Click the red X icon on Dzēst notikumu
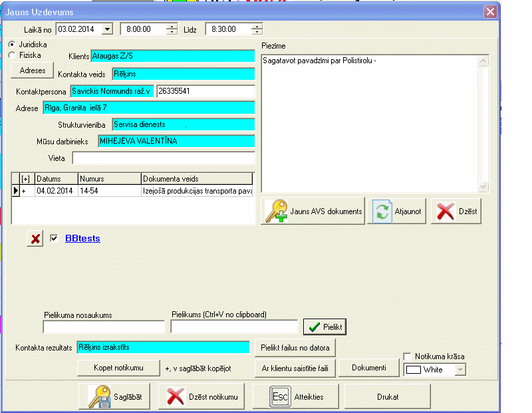532x413 pixels. (176, 396)
